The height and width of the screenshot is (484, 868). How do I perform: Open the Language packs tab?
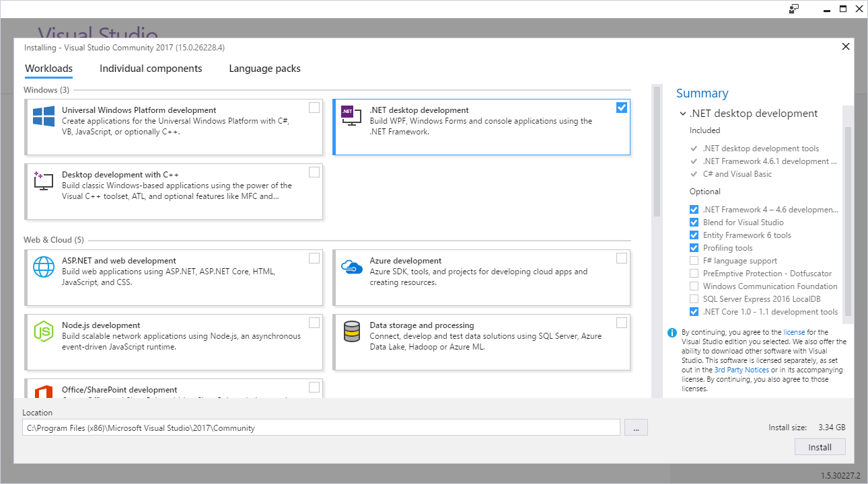(x=264, y=69)
